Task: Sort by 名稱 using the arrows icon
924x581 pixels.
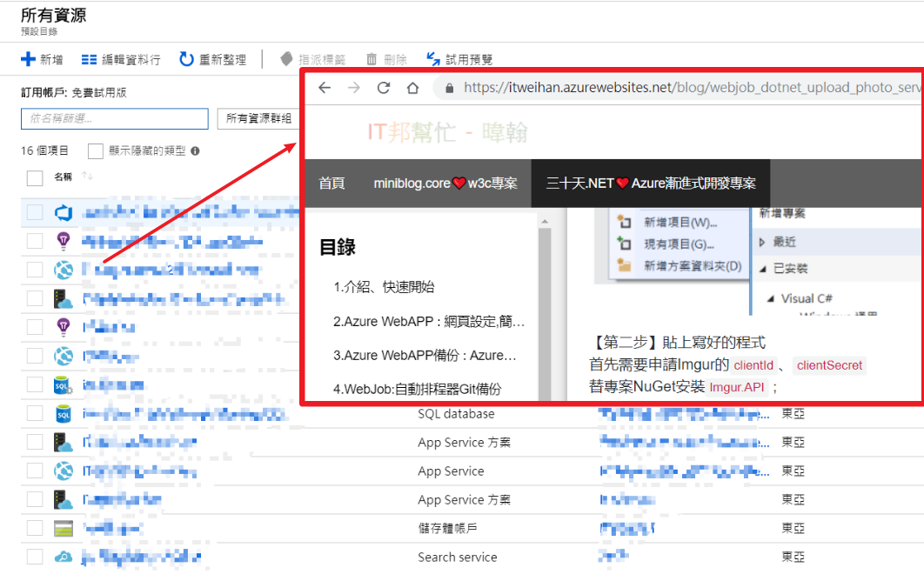Action: (x=87, y=176)
